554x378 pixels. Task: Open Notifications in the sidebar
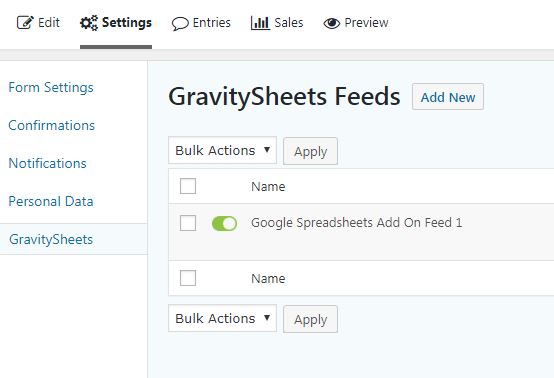47,163
